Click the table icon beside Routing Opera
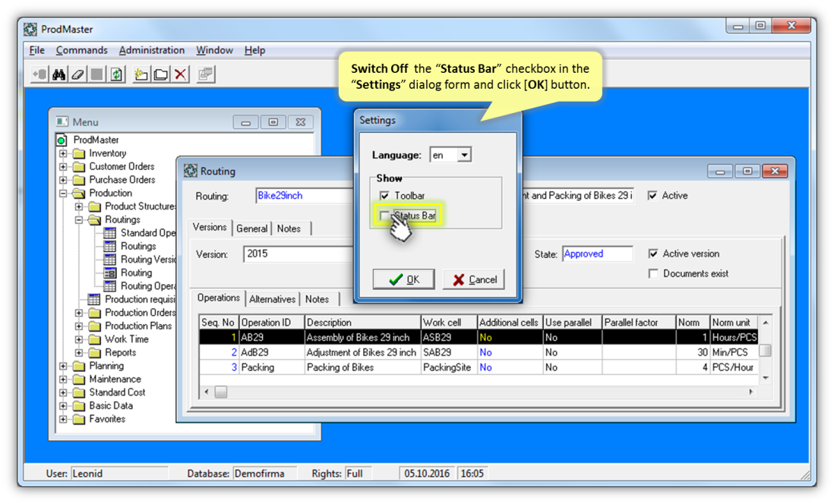834x504 pixels. [110, 286]
